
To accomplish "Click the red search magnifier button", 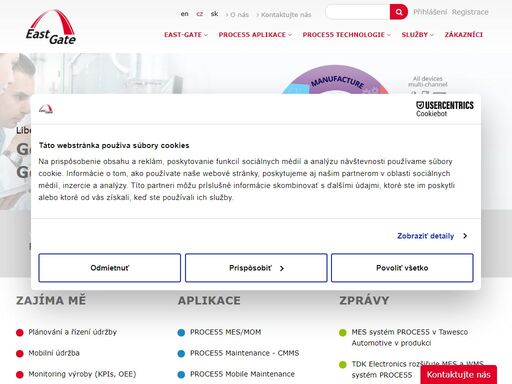I will [399, 12].
